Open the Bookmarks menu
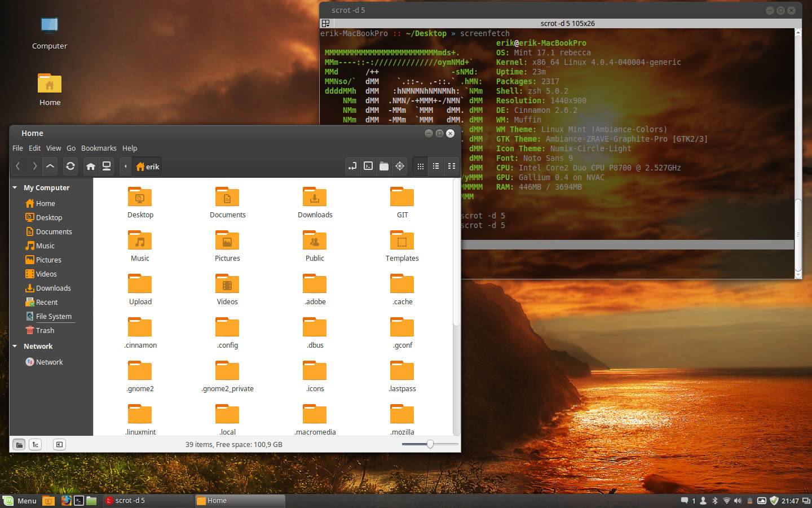812x508 pixels. point(99,148)
